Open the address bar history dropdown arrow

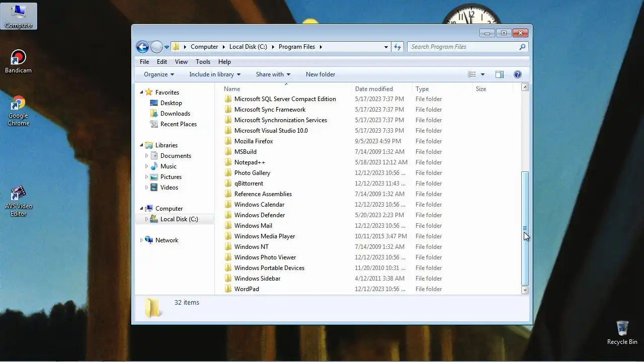click(x=386, y=47)
